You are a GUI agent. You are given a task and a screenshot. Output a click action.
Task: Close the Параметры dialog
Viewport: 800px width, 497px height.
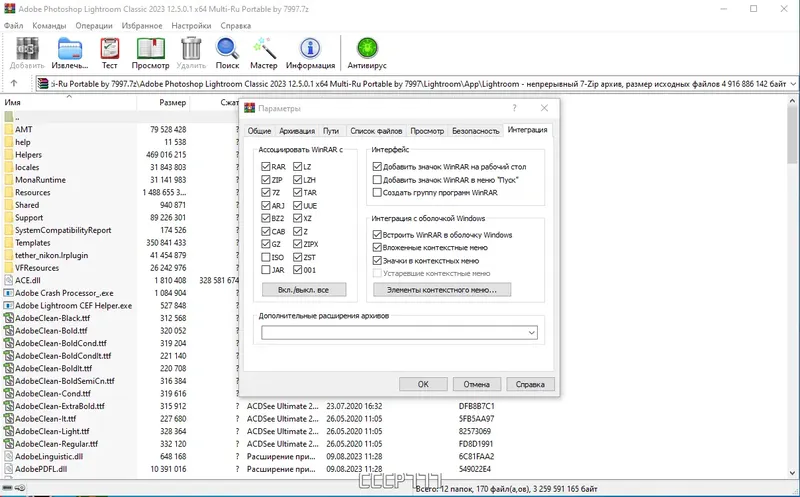coord(544,108)
